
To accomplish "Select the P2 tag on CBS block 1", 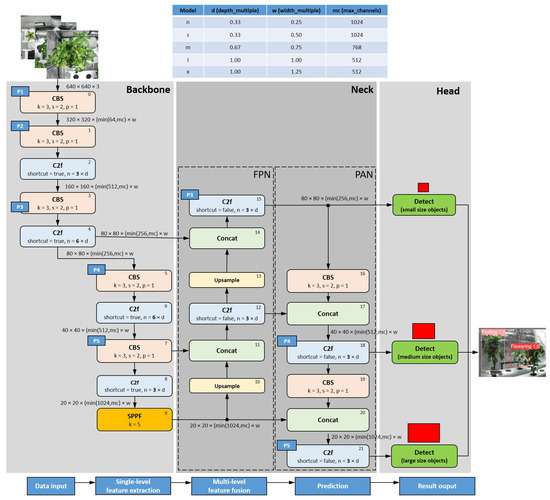I will tap(20, 126).
